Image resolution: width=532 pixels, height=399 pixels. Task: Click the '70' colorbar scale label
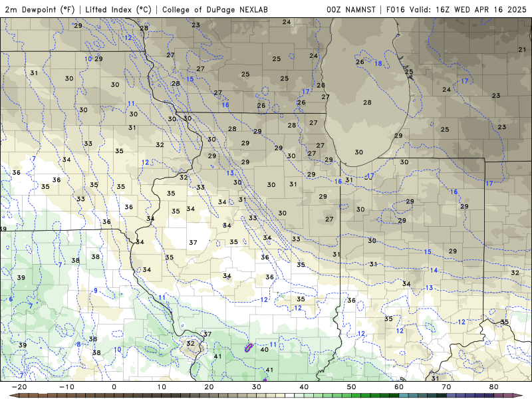click(x=446, y=387)
